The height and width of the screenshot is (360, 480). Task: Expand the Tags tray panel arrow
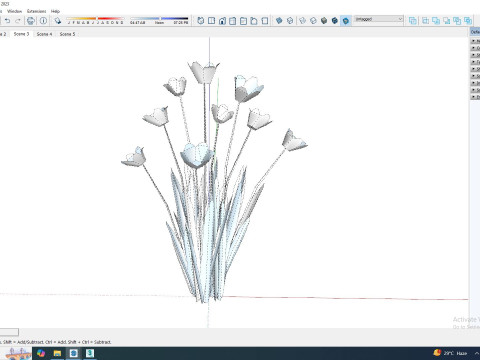coord(473,62)
